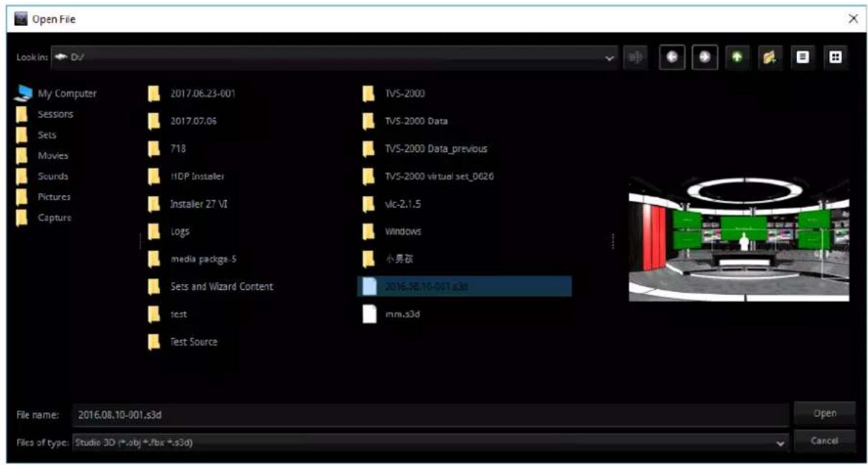Open the Movies sidebar folder

click(42, 155)
